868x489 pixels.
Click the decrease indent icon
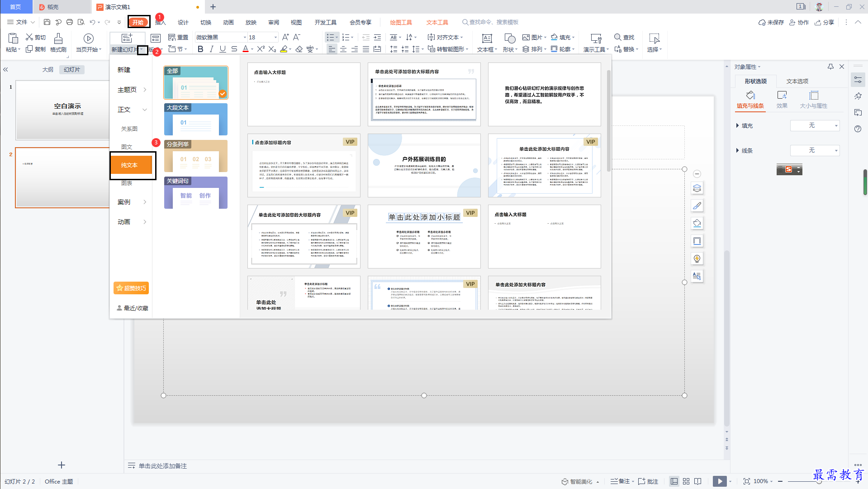[366, 37]
